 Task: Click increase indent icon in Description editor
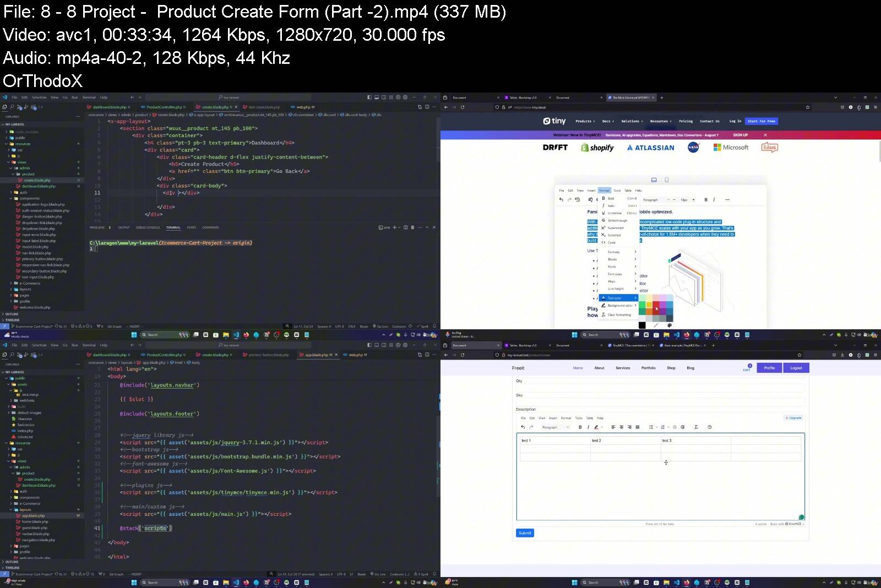683,427
